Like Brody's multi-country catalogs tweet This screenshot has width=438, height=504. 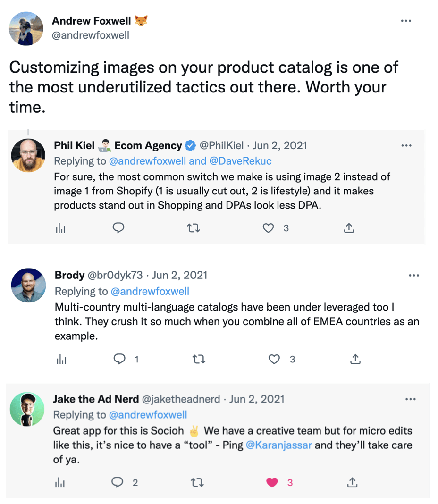click(274, 359)
